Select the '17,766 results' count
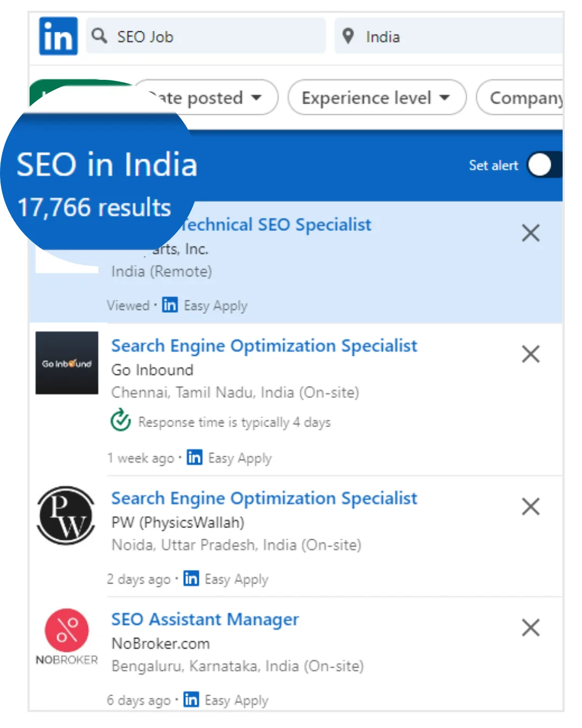 [x=94, y=208]
